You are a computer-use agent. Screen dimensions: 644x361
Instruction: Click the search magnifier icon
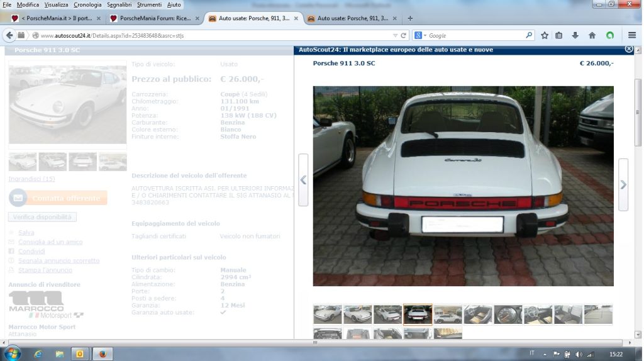tap(529, 35)
